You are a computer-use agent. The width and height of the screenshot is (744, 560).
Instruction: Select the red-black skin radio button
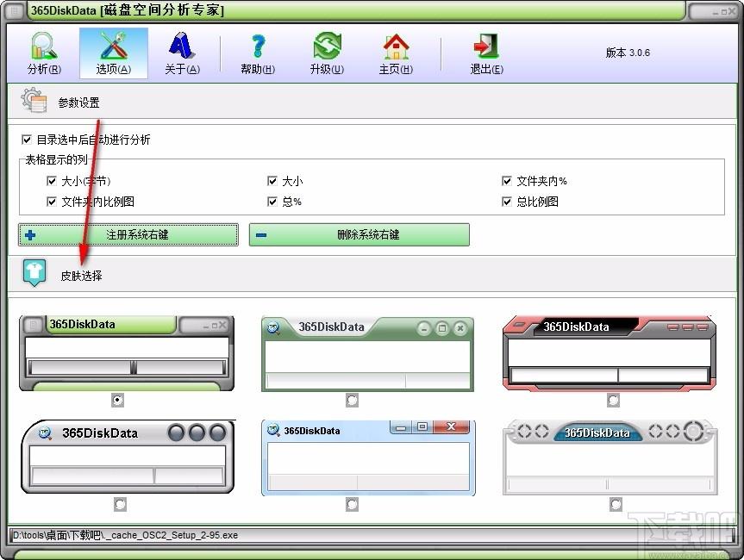click(x=614, y=401)
